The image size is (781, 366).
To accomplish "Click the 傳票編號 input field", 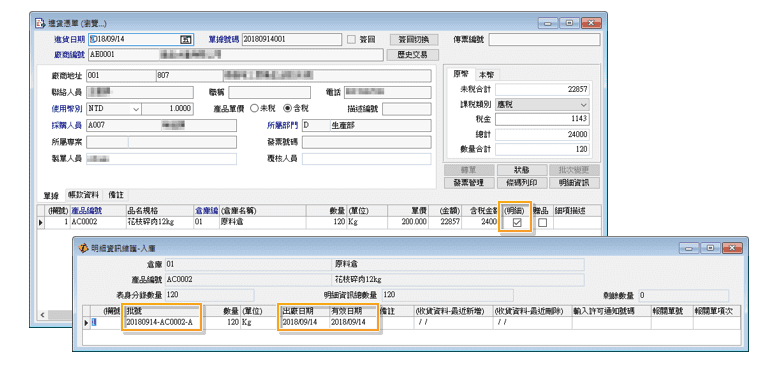I will 544,40.
